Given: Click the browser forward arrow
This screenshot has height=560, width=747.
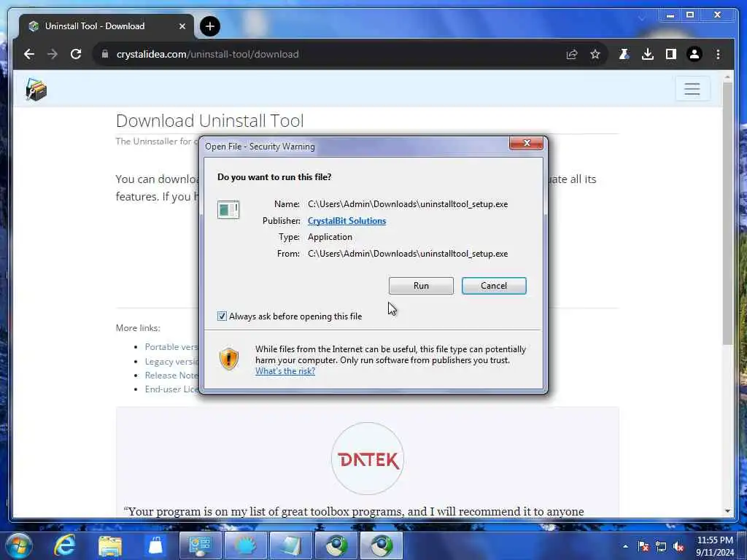Looking at the screenshot, I should tap(53, 54).
